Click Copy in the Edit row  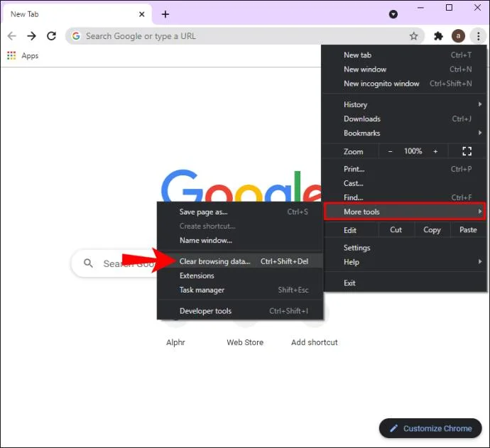pyautogui.click(x=432, y=230)
